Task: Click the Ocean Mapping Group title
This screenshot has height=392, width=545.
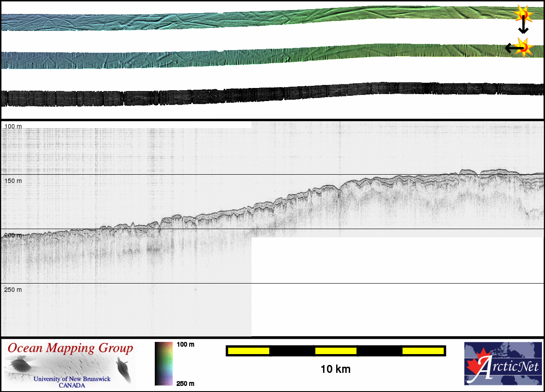Action: click(70, 348)
